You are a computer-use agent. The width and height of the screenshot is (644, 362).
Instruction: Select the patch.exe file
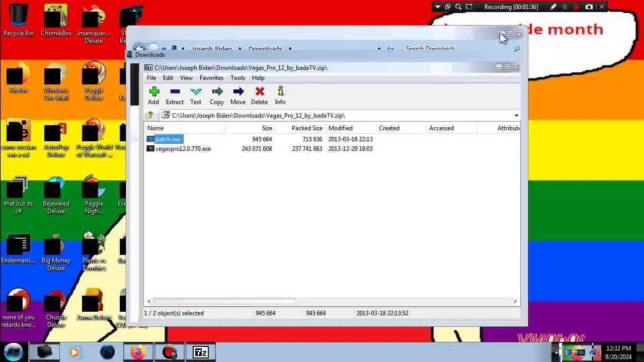[168, 139]
